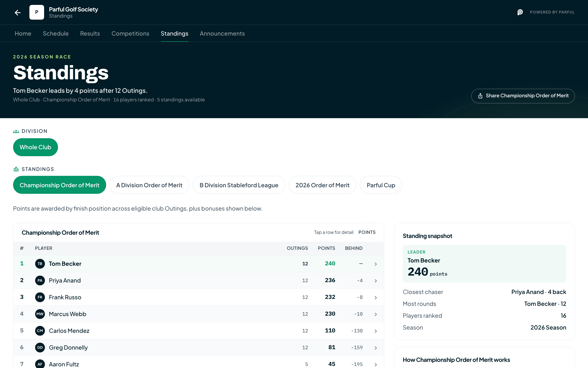Click the OUTINGS column header
Screen dimensions: 588x368
tap(297, 248)
